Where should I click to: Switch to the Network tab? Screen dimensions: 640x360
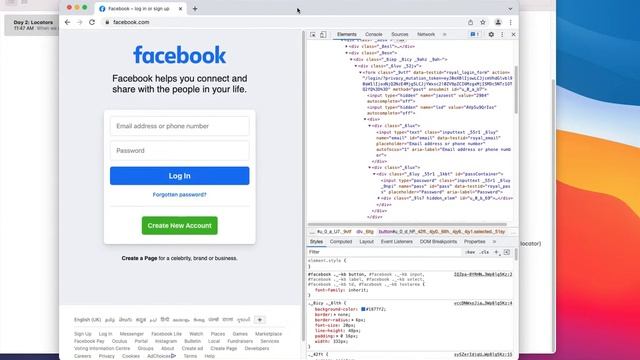426,35
